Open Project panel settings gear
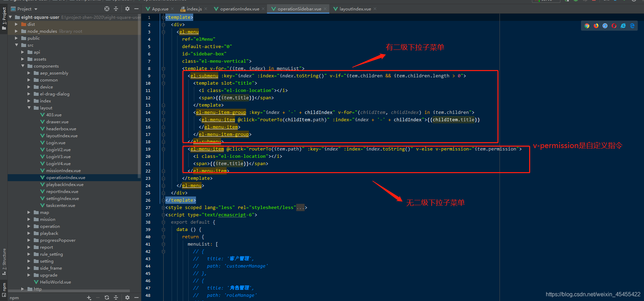644x301 pixels. (127, 9)
